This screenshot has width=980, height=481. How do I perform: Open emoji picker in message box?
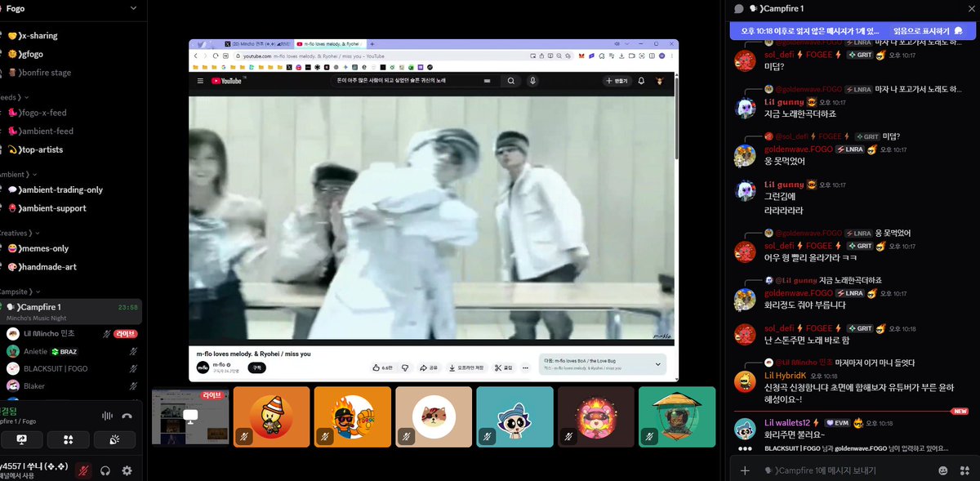pyautogui.click(x=943, y=470)
